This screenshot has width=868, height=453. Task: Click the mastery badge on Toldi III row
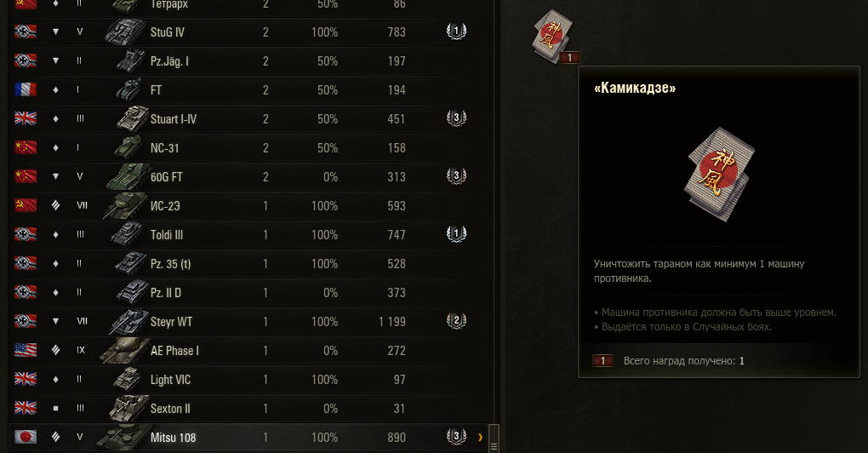[x=456, y=234]
